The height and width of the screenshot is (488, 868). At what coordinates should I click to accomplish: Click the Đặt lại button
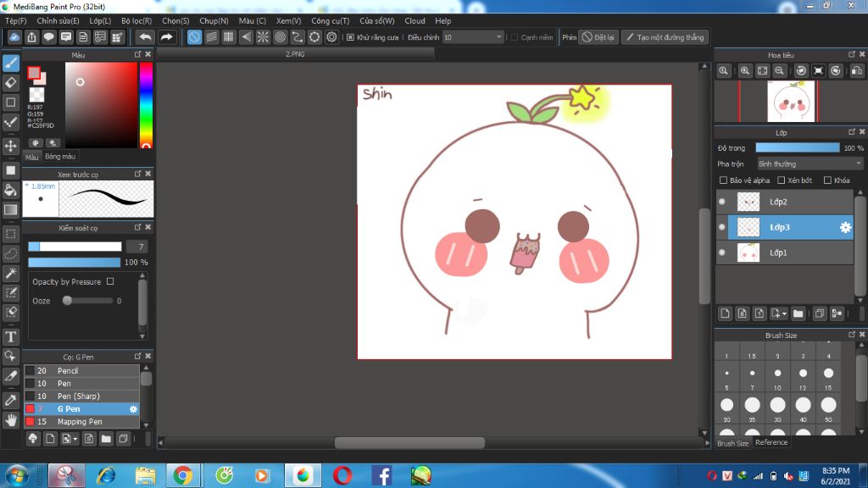tap(598, 37)
